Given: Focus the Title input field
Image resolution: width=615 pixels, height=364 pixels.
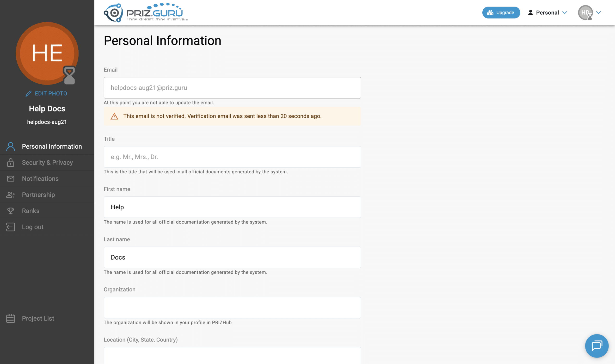Looking at the screenshot, I should click(232, 157).
